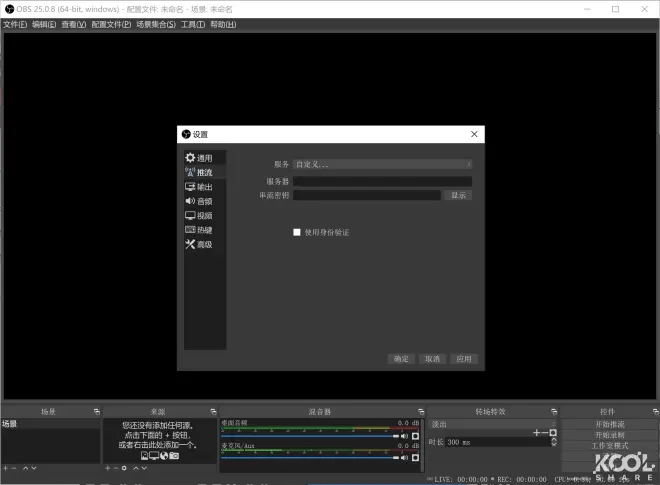Open the 帮助 menu
660x485 pixels.
pos(223,24)
